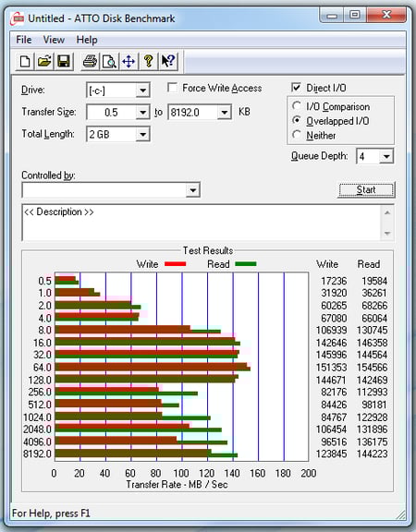The height and width of the screenshot is (532, 416).
Task: Open the File menu
Action: coord(24,40)
